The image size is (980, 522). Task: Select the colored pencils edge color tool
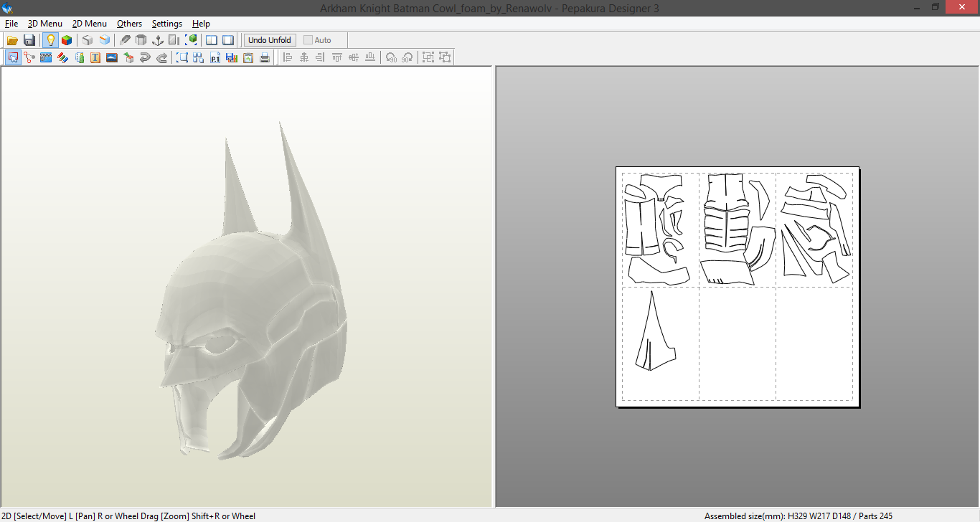pos(62,57)
